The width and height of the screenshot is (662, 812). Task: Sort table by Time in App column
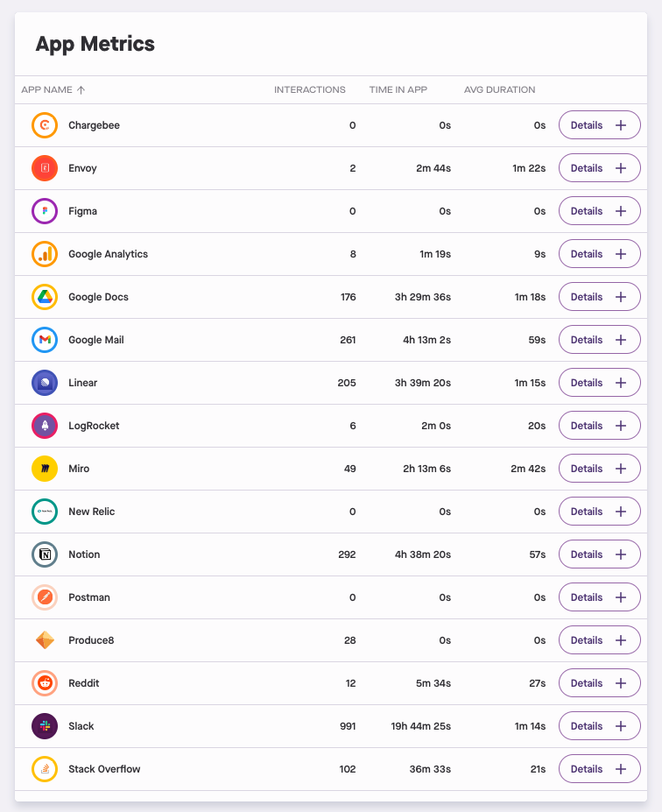pyautogui.click(x=398, y=89)
